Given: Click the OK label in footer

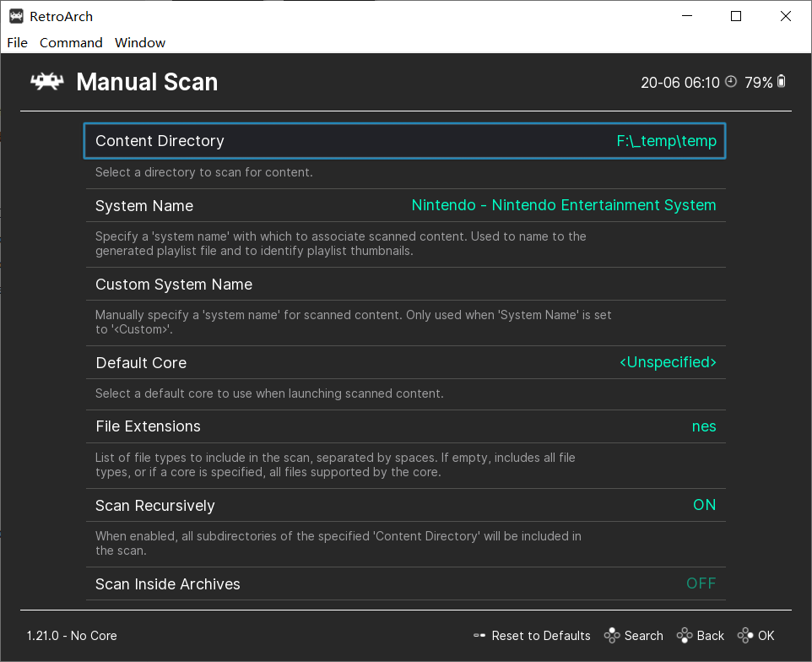Looking at the screenshot, I should tap(766, 636).
